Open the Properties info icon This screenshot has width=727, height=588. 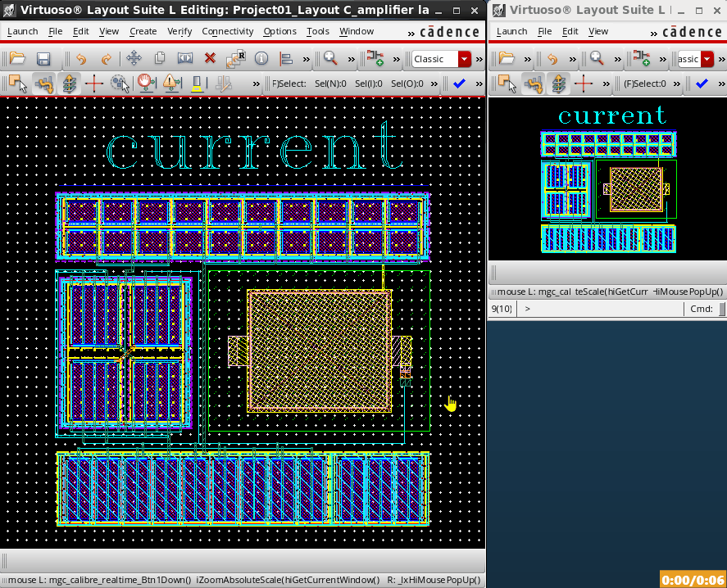click(x=261, y=59)
